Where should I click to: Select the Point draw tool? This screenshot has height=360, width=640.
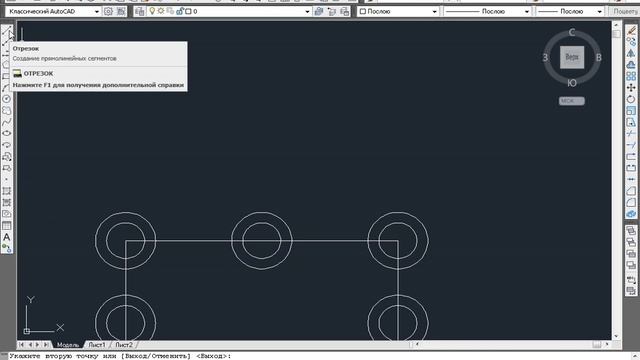7,179
